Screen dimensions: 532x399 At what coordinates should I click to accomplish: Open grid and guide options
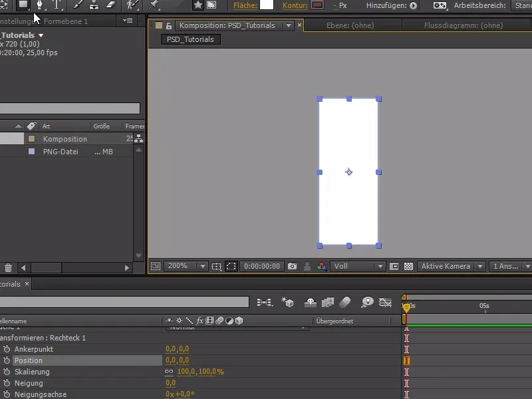(x=217, y=267)
